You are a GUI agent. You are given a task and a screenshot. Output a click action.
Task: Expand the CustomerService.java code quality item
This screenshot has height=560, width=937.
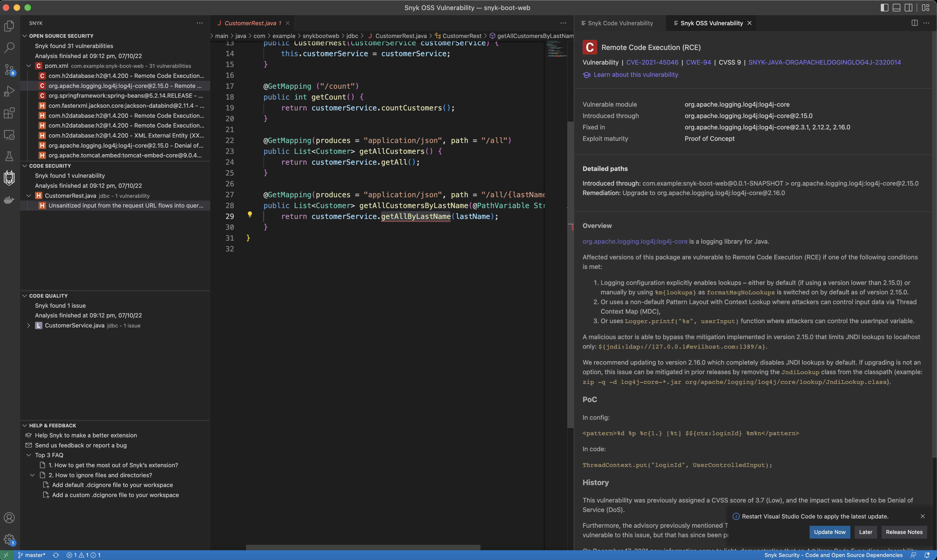tap(29, 325)
